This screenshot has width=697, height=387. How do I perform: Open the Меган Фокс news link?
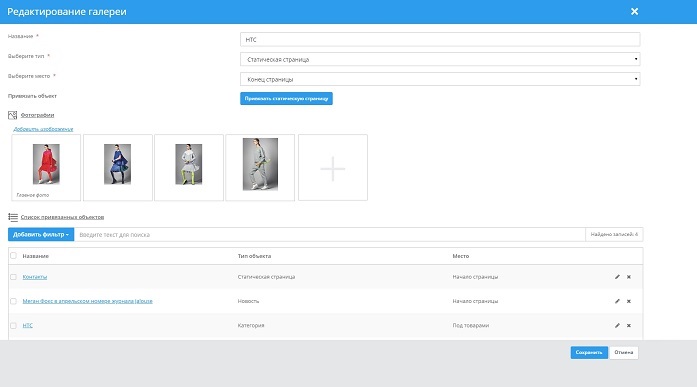pos(88,301)
